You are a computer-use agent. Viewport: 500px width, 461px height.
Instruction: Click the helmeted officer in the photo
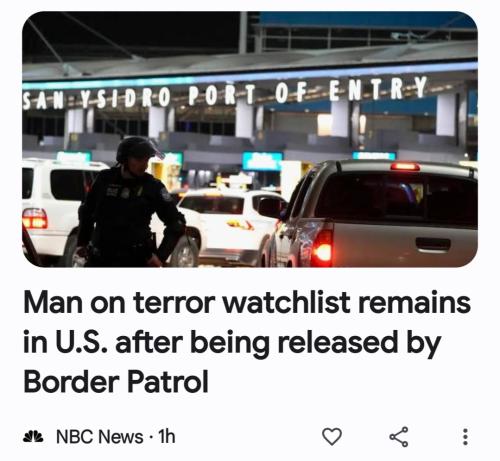[131, 203]
